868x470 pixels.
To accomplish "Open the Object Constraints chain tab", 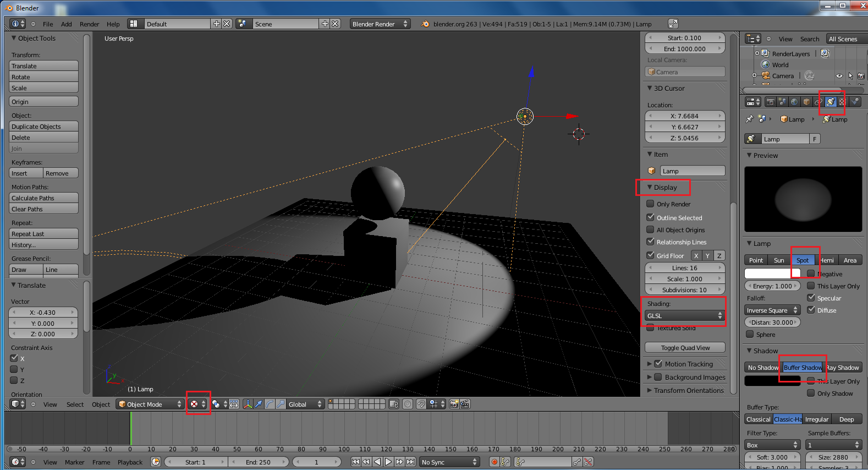I will pyautogui.click(x=818, y=102).
